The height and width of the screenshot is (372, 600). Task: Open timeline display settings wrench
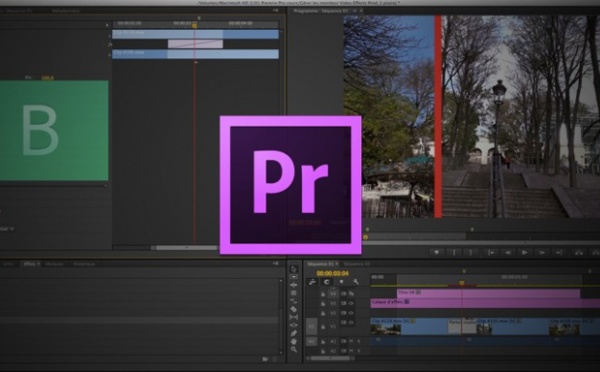click(356, 282)
